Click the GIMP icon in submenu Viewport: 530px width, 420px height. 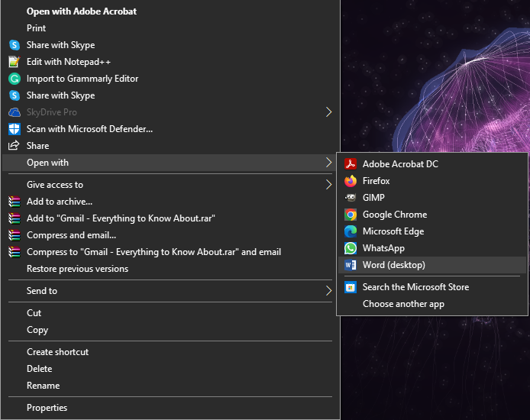pos(351,198)
